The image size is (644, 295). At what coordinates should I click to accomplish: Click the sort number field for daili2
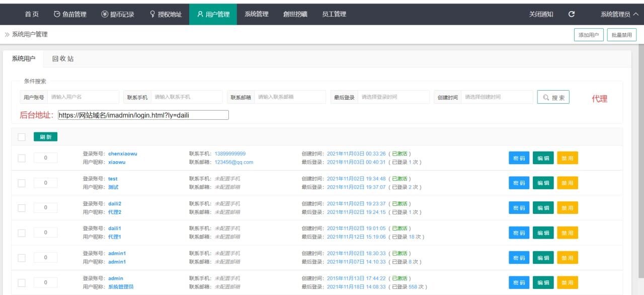pyautogui.click(x=45, y=208)
